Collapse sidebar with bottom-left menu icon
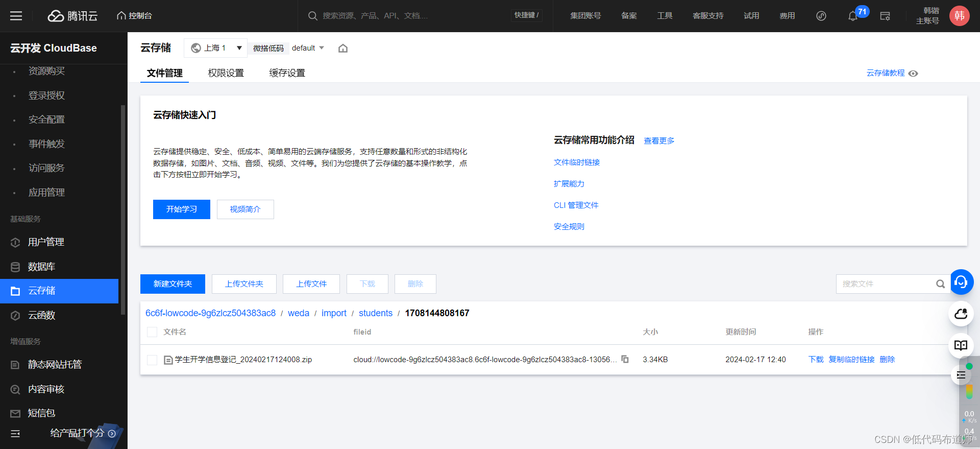Screen dimensions: 980x449 point(15,434)
